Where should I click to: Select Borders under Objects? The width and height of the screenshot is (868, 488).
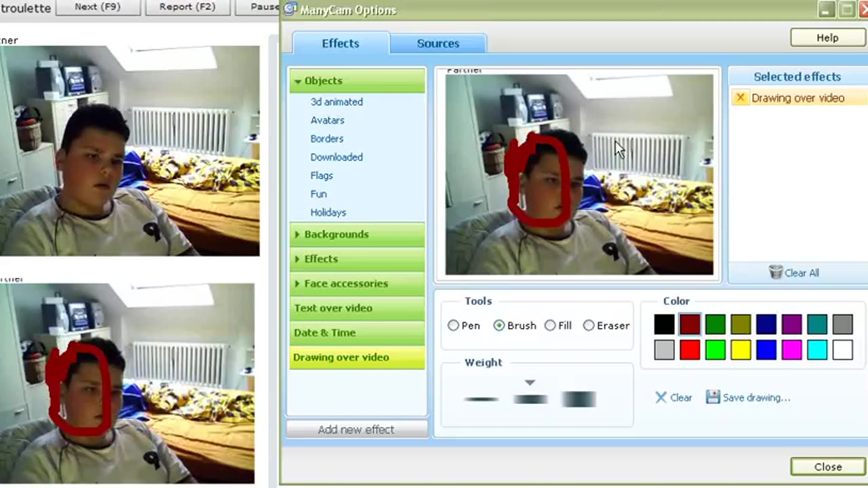point(327,138)
